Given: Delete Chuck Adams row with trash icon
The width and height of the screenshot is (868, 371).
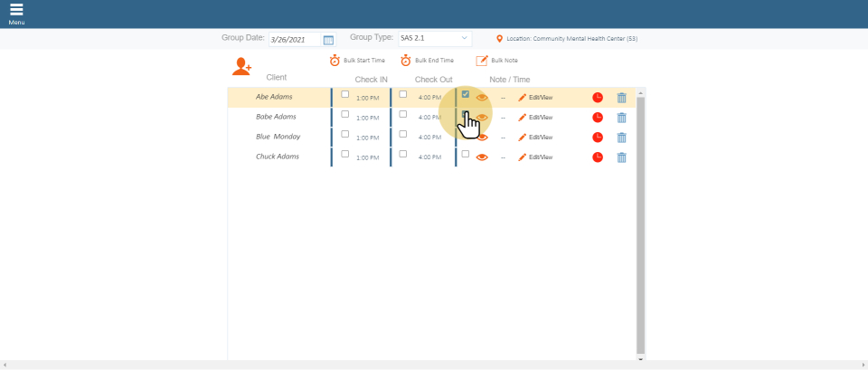Looking at the screenshot, I should click(x=621, y=157).
